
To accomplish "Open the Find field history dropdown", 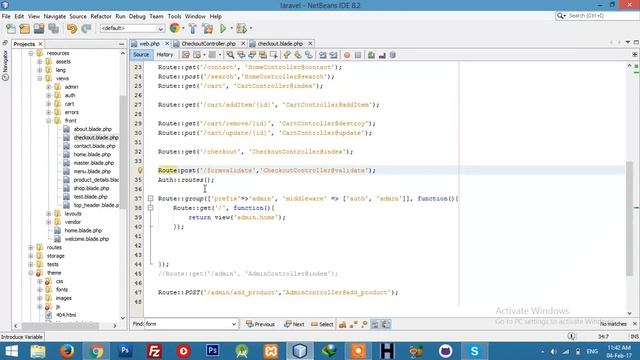I will coord(234,324).
